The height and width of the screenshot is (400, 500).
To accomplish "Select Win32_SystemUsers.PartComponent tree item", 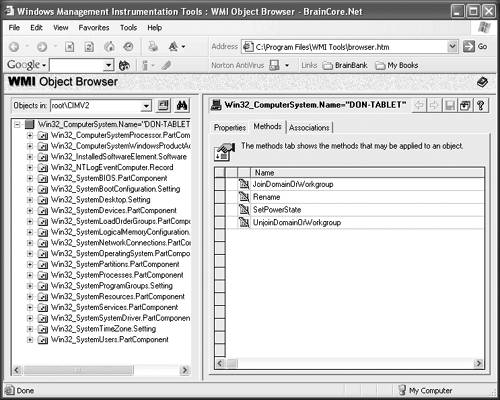I will click(x=110, y=339).
